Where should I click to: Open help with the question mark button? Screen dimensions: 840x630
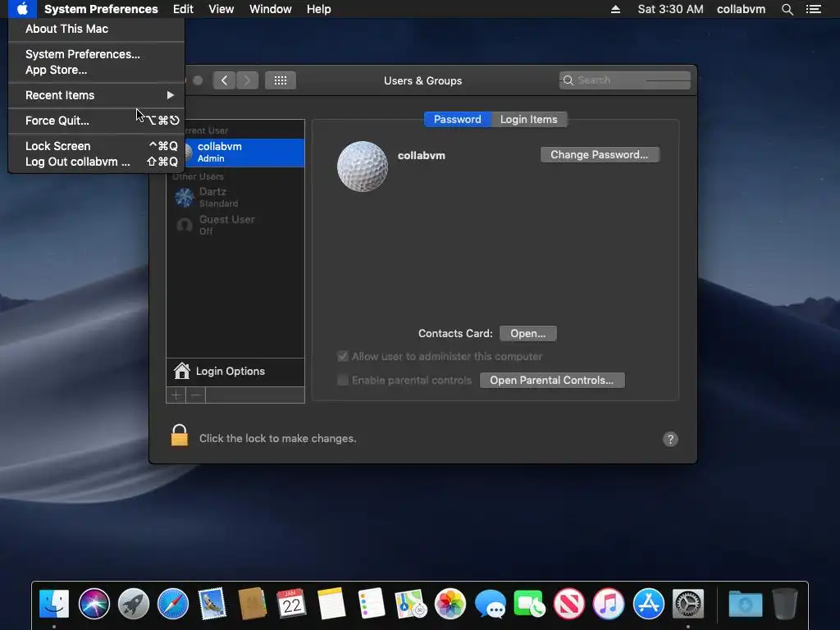[670, 440]
